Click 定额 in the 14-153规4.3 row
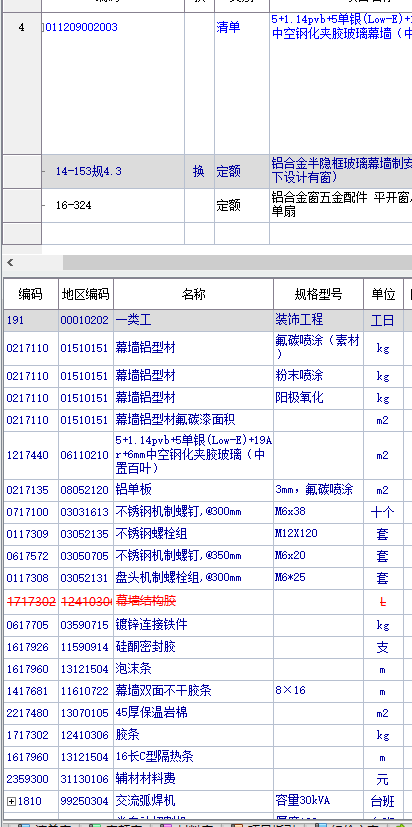412x827 pixels. point(228,171)
